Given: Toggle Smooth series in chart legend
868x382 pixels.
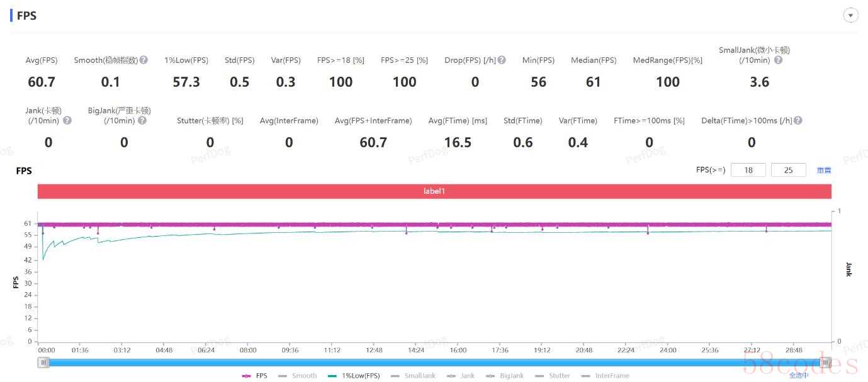Looking at the screenshot, I should (298, 376).
